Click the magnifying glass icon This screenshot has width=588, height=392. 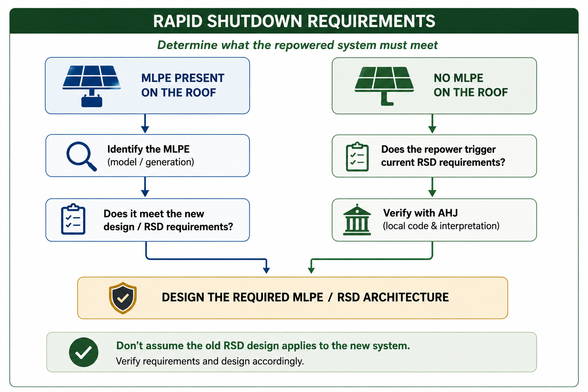[81, 156]
